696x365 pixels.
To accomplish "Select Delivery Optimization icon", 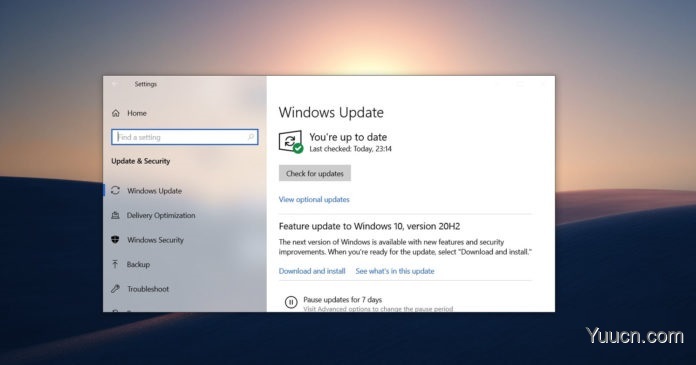I will click(x=115, y=215).
